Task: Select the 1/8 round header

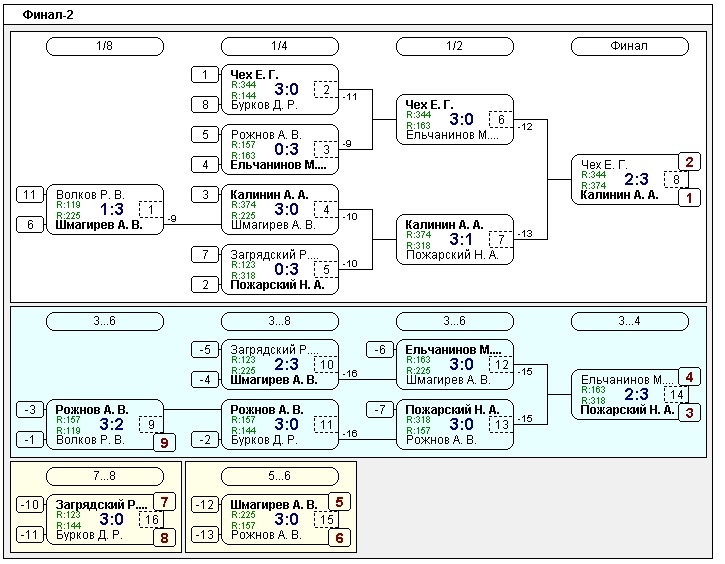Action: click(x=105, y=46)
